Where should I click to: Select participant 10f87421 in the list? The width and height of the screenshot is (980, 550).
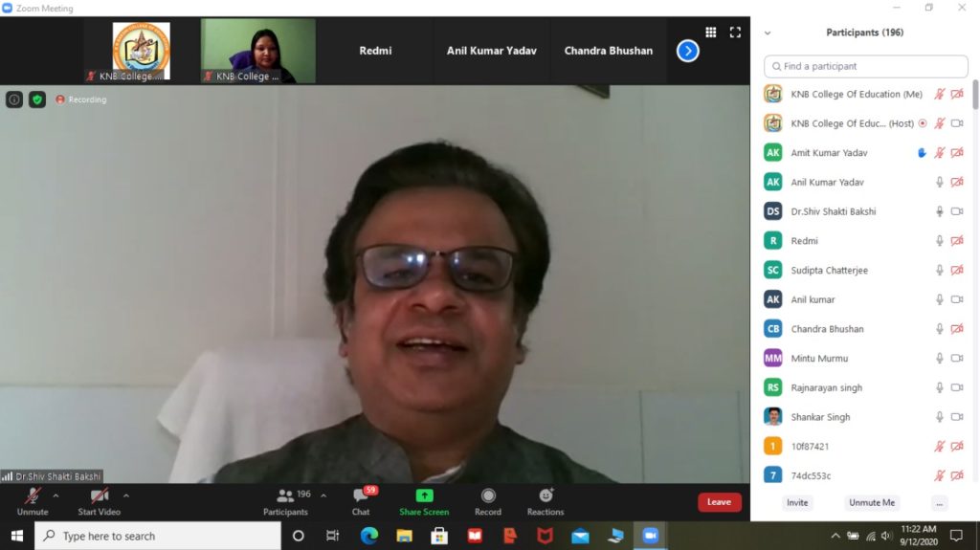coord(864,447)
